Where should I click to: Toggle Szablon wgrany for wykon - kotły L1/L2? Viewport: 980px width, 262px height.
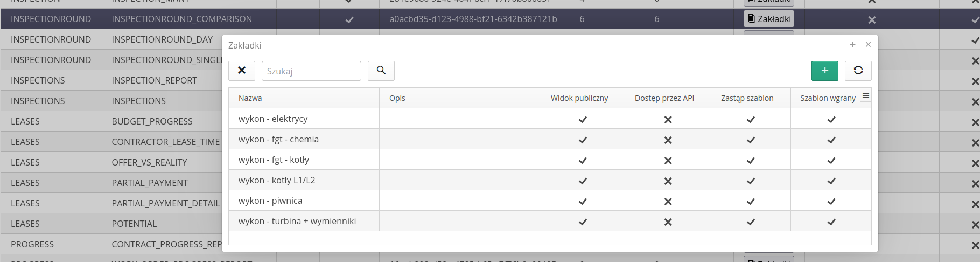[x=831, y=181]
